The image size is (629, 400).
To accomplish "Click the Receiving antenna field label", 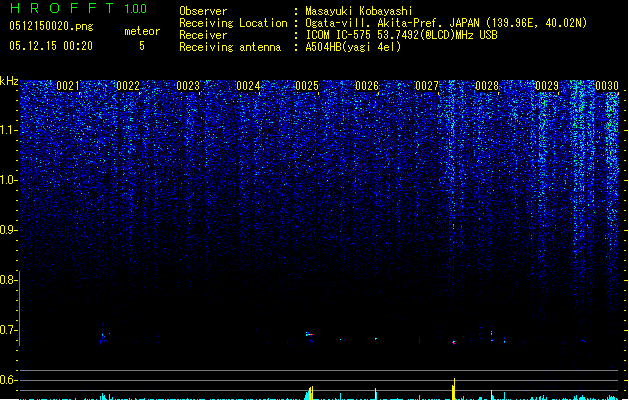I will (x=230, y=47).
